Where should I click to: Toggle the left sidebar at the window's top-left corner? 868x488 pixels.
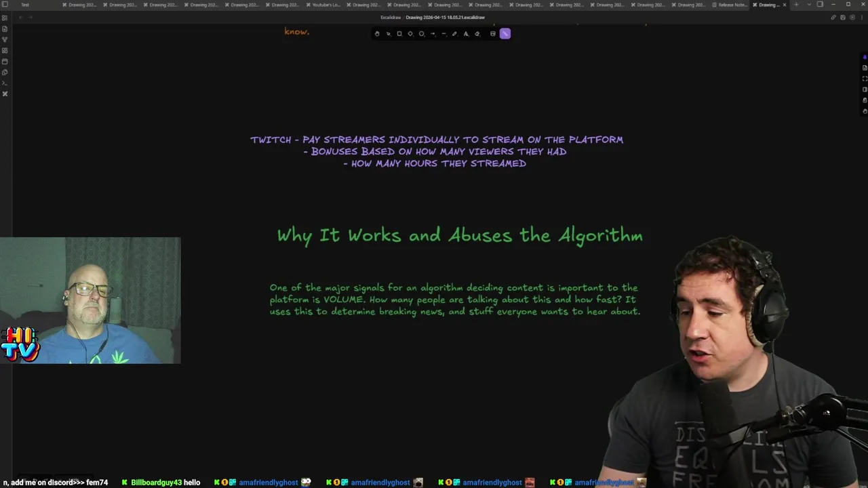(x=5, y=5)
